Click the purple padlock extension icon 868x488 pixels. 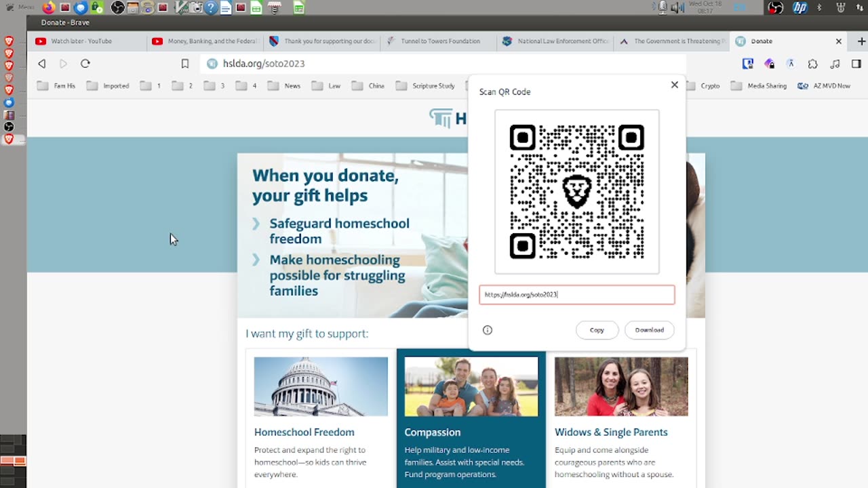(x=770, y=64)
